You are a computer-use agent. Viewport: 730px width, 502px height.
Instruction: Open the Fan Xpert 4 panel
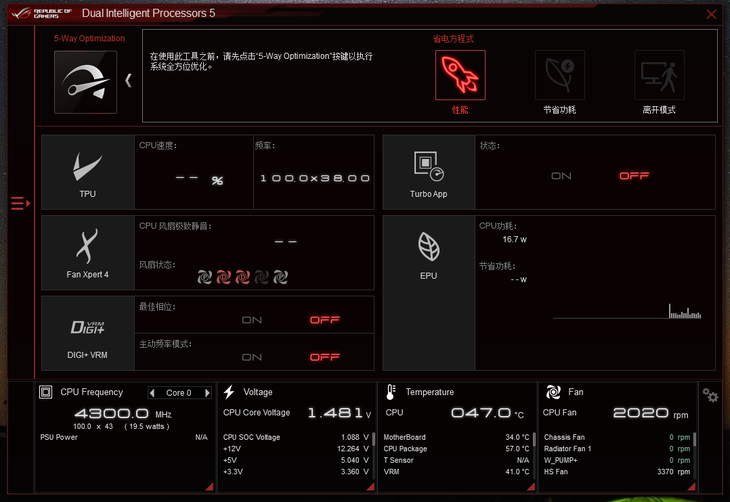point(88,252)
